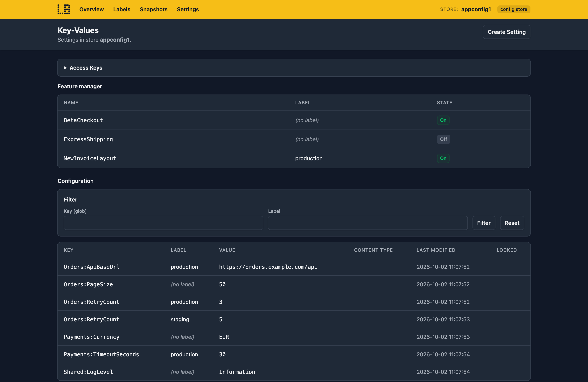588x382 pixels.
Task: Click the value 50 for Orders:PageSize
Action: point(222,284)
